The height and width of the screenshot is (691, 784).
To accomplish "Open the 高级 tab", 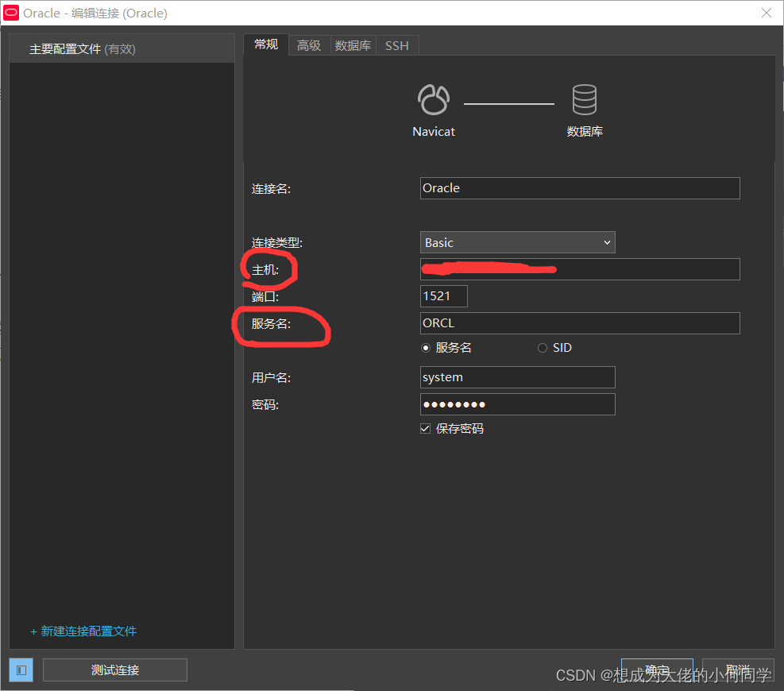I will click(x=309, y=45).
